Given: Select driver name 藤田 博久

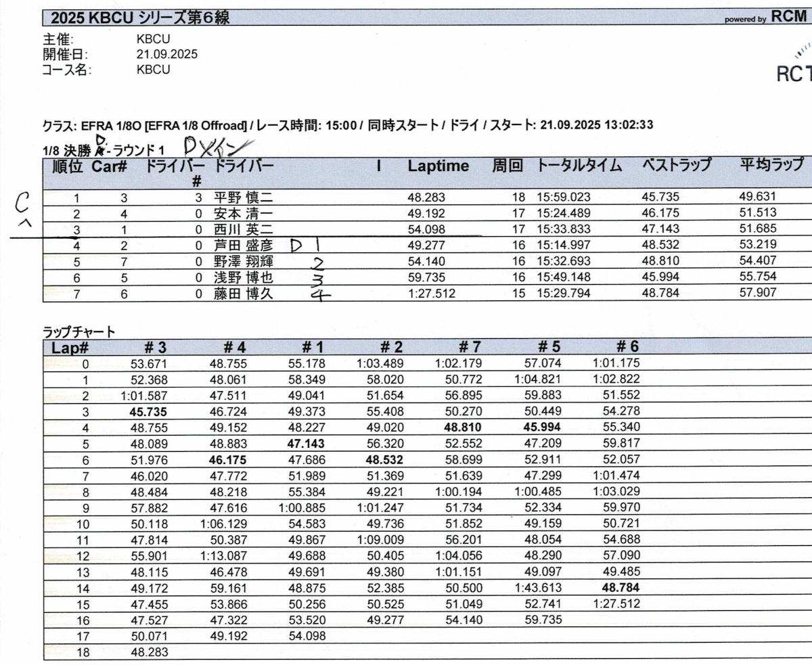Looking at the screenshot, I should coord(244,293).
